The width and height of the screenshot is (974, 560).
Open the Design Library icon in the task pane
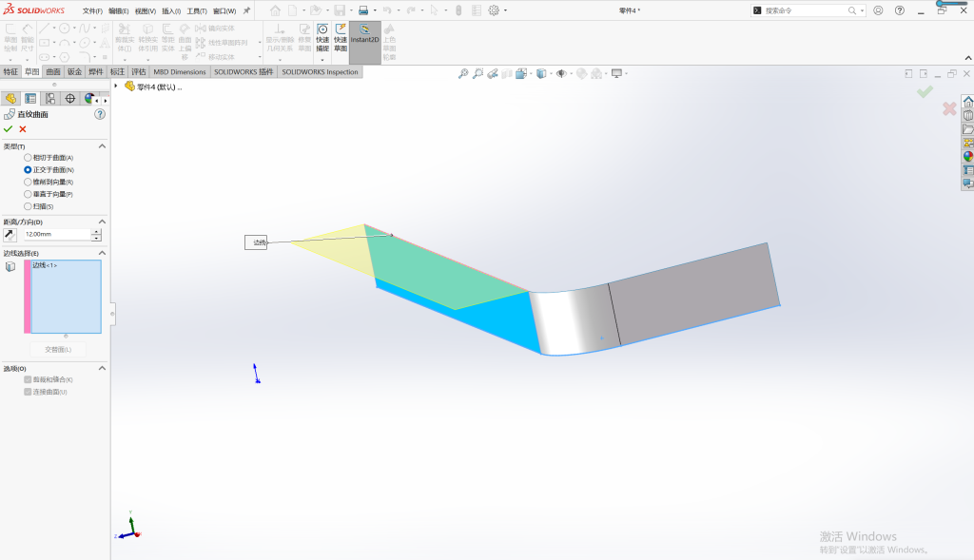pyautogui.click(x=967, y=115)
